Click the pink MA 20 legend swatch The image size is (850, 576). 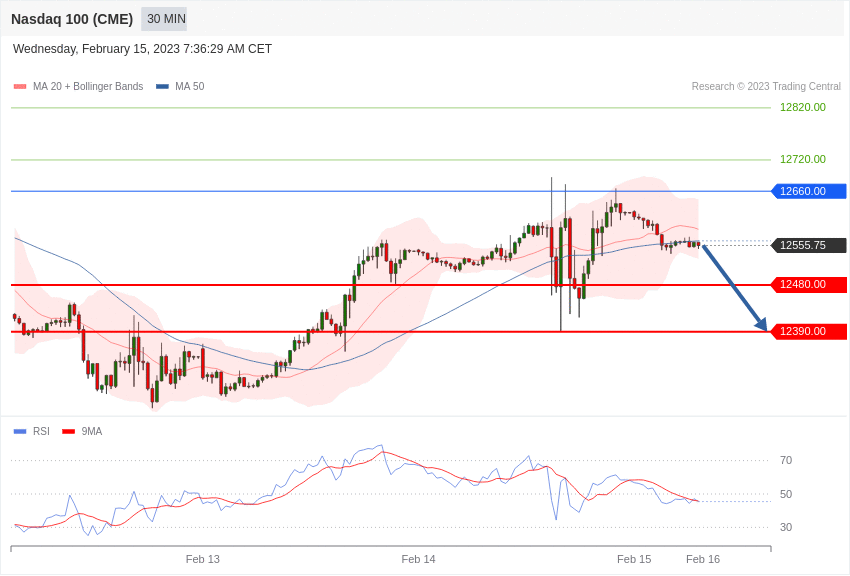click(x=20, y=86)
